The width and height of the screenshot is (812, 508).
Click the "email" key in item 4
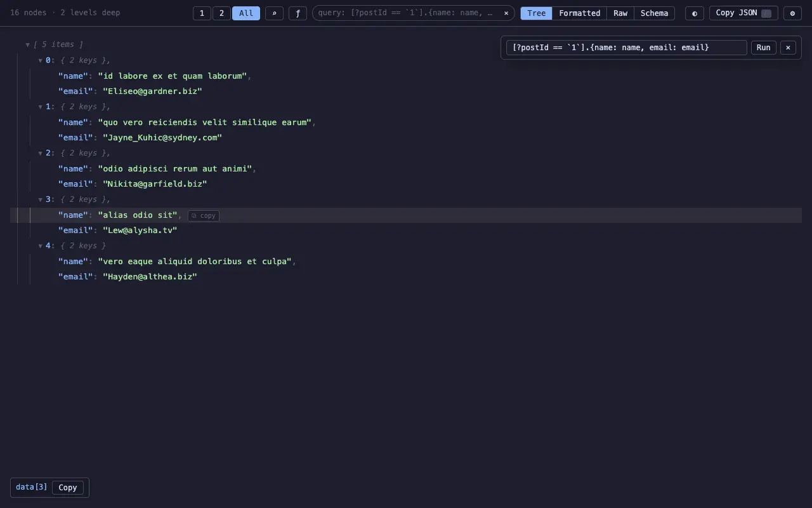coord(75,277)
